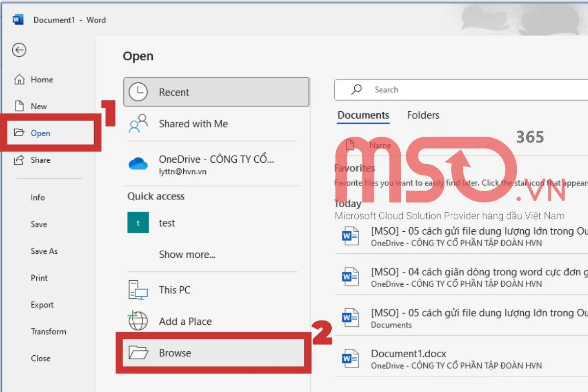Click Print in the left sidebar

pyautogui.click(x=39, y=278)
